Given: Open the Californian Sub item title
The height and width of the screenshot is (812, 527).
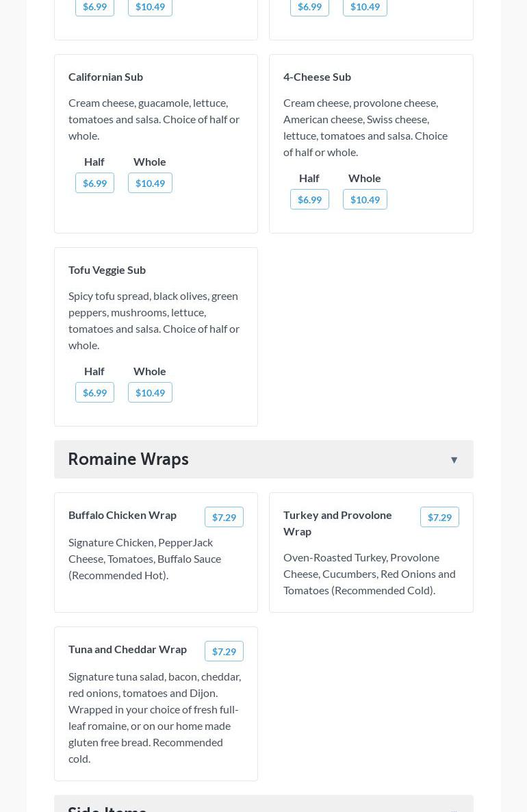Looking at the screenshot, I should click(105, 77).
